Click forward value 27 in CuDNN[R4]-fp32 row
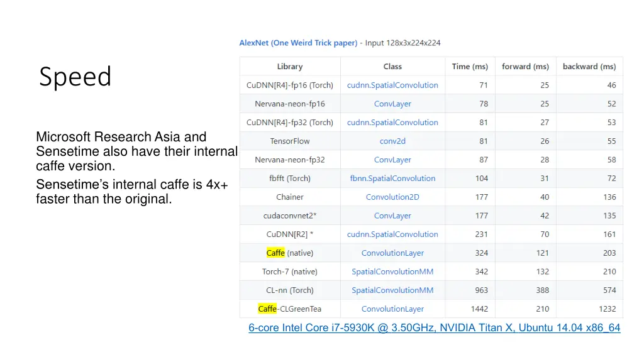This screenshot has height=362, width=644. click(x=545, y=123)
